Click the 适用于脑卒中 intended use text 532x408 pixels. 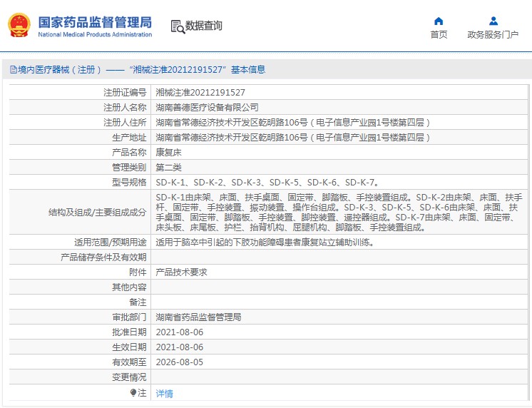(265, 242)
